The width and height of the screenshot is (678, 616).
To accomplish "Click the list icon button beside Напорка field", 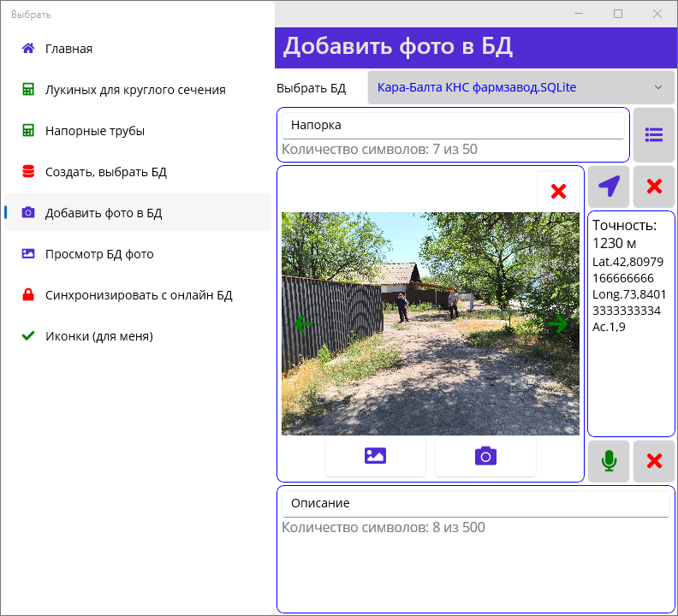I will (x=654, y=134).
